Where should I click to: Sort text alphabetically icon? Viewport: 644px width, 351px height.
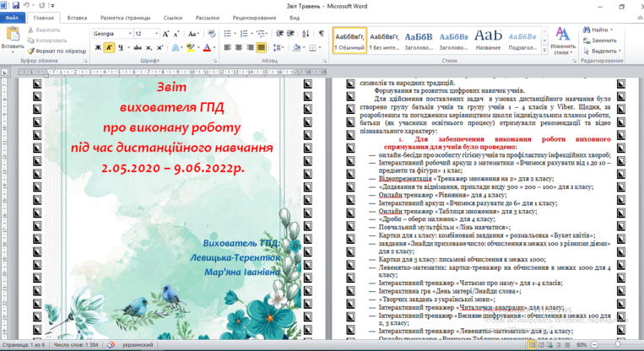(x=306, y=34)
